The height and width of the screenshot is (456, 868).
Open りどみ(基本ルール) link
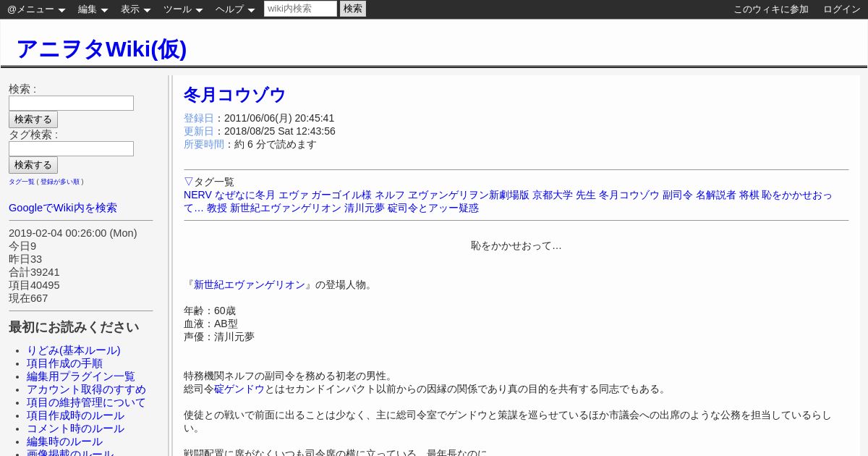(74, 350)
